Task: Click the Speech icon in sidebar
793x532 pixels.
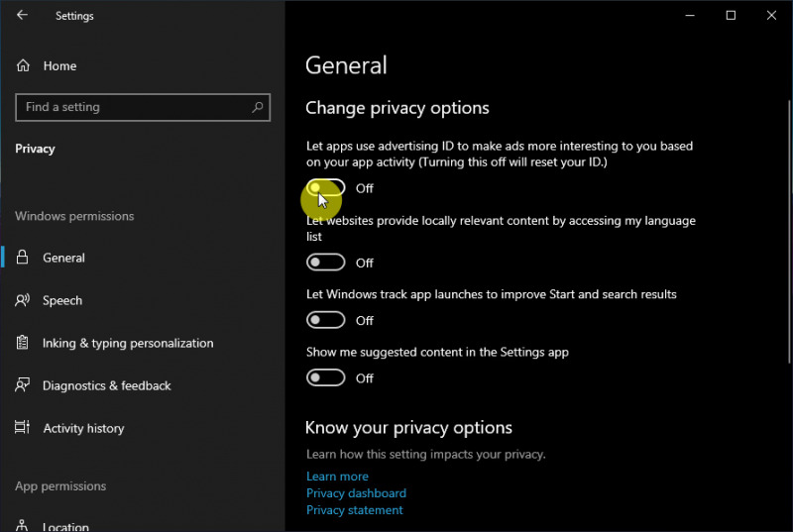Action: point(23,300)
